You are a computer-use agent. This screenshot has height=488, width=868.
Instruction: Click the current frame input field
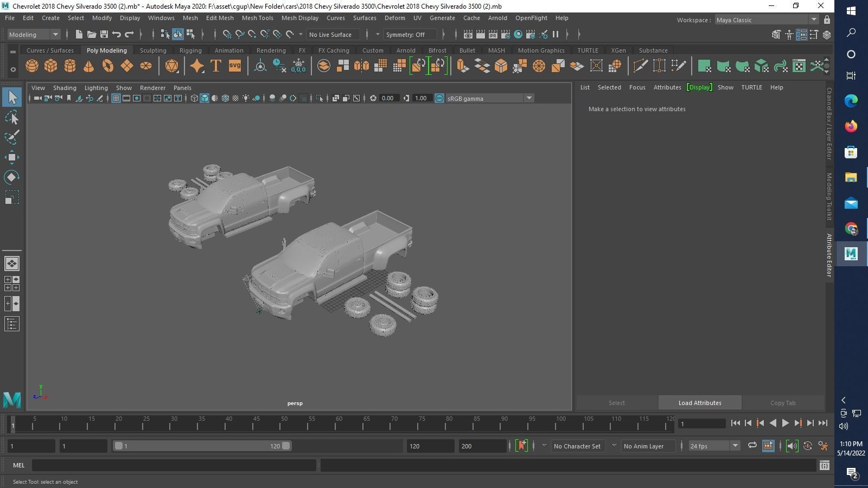pos(702,423)
